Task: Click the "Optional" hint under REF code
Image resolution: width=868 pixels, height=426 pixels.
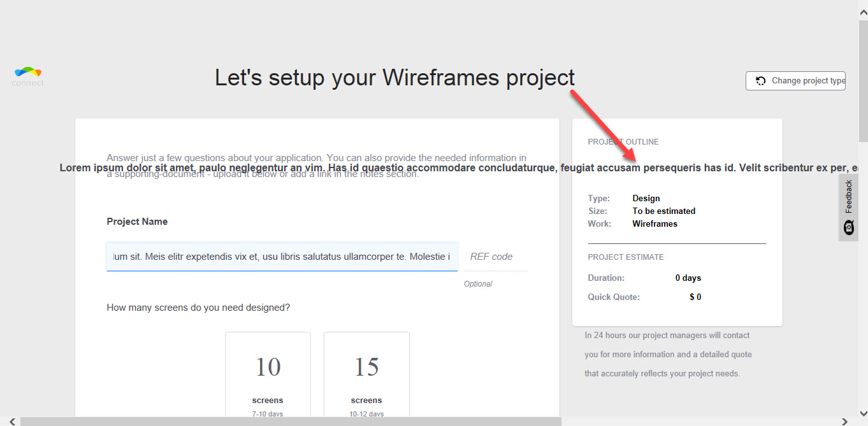Action: tap(478, 284)
